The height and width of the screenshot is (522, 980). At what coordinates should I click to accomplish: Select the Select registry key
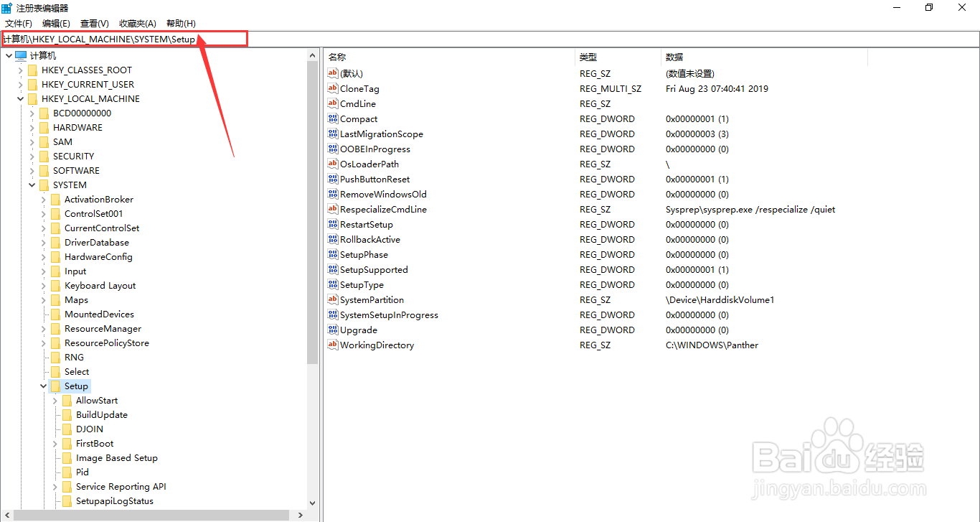tap(77, 371)
